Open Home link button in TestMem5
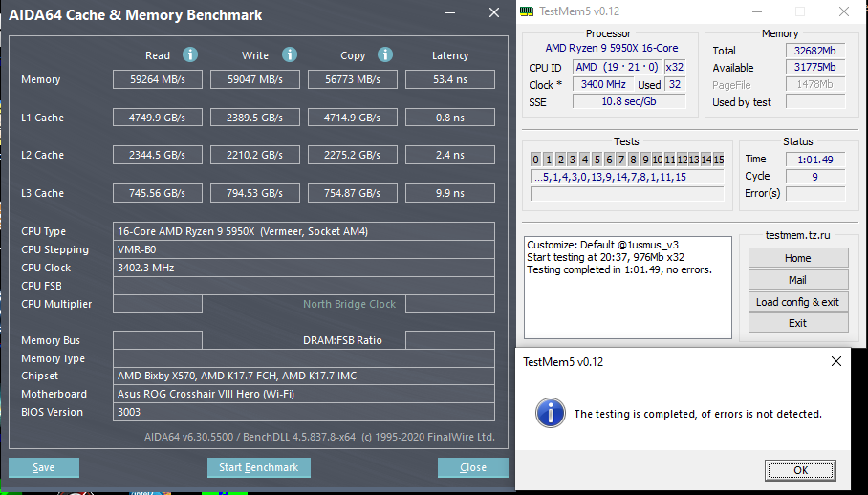Screen dimensions: 868x495 pos(798,258)
